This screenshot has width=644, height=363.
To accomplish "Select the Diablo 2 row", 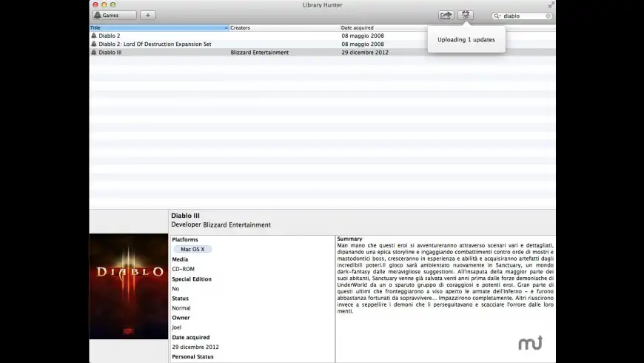I will point(323,36).
